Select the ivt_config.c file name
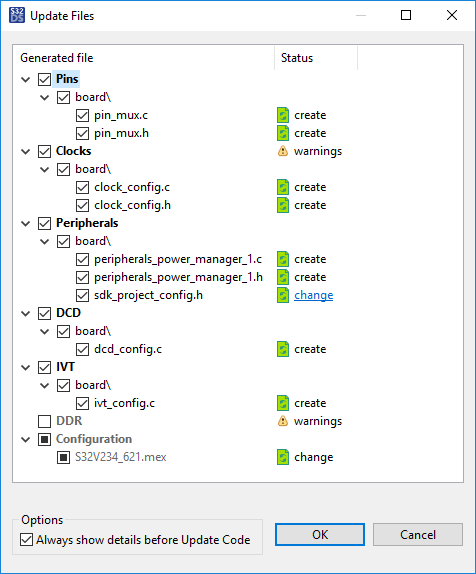This screenshot has width=476, height=574. pyautogui.click(x=124, y=403)
